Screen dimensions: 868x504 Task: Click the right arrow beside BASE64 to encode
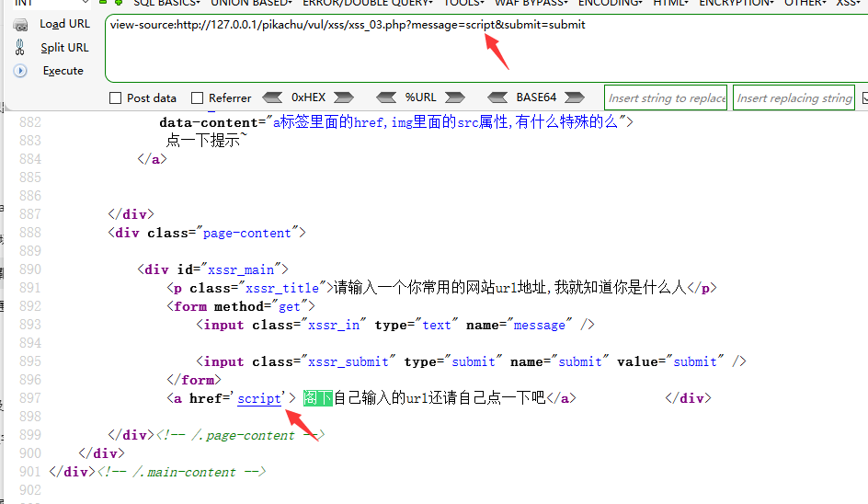[574, 97]
